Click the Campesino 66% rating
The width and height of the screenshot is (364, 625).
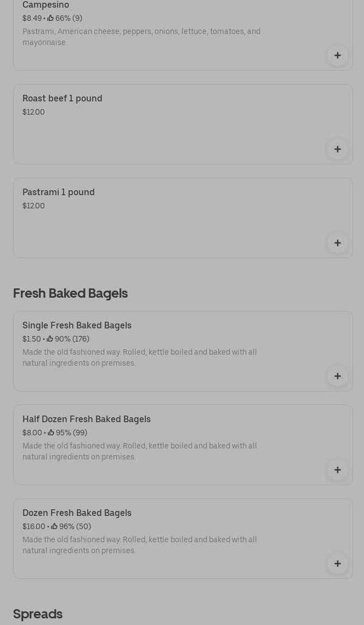click(x=65, y=19)
